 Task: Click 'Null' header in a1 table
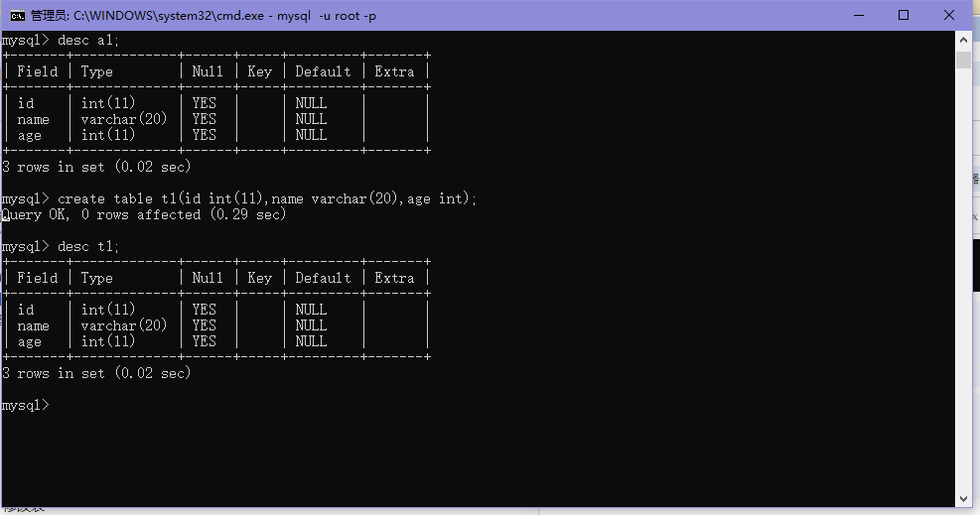(x=208, y=71)
